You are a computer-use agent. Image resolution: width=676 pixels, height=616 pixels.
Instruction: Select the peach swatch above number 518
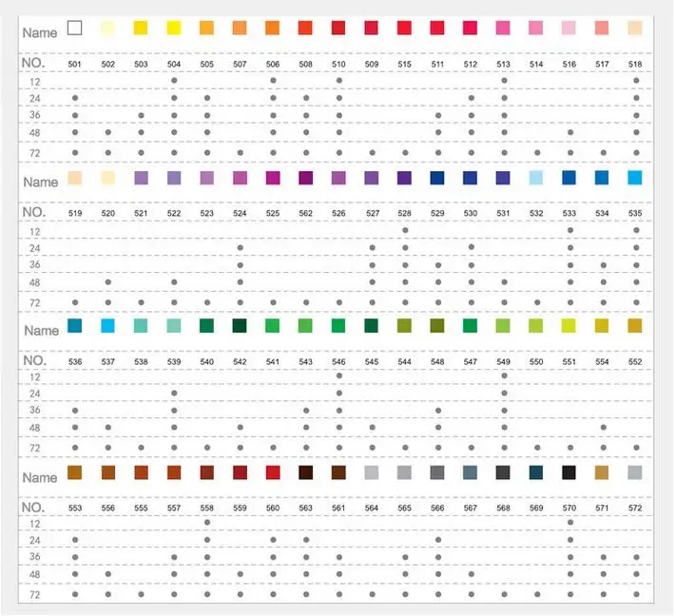tap(635, 28)
